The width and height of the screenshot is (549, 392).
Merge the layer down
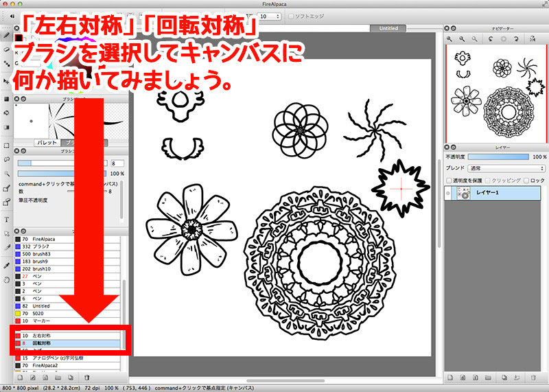[x=517, y=378]
